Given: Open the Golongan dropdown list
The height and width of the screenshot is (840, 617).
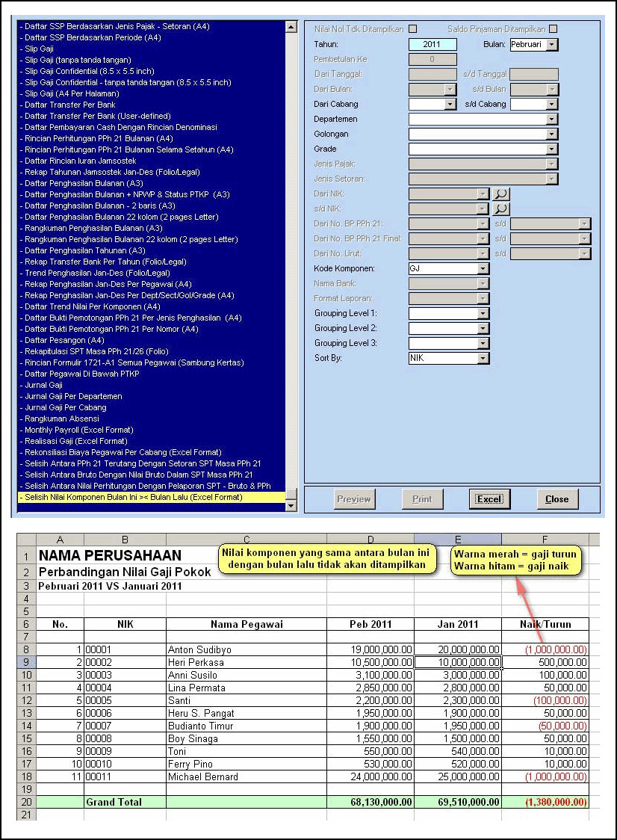Looking at the screenshot, I should coord(551,135).
